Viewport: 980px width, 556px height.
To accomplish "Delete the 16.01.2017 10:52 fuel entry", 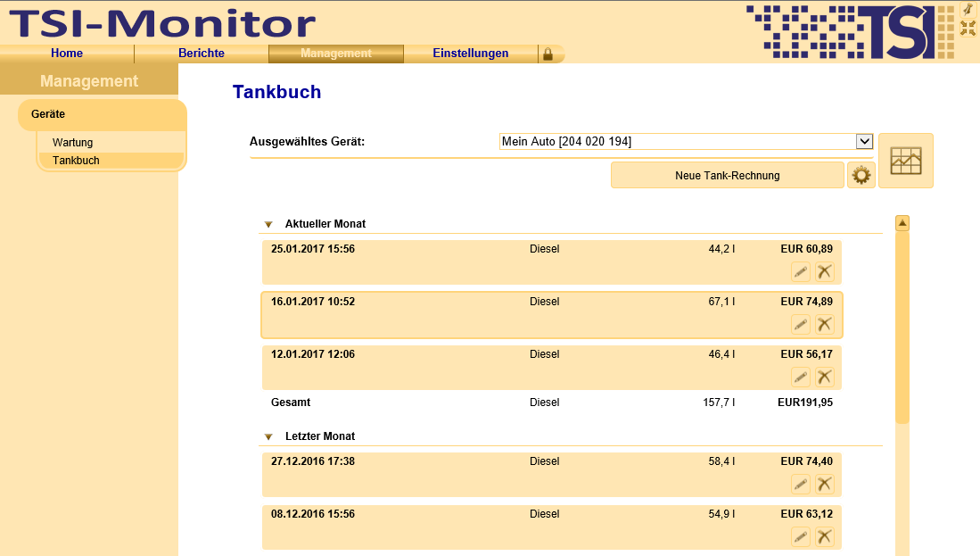I will coord(825,325).
